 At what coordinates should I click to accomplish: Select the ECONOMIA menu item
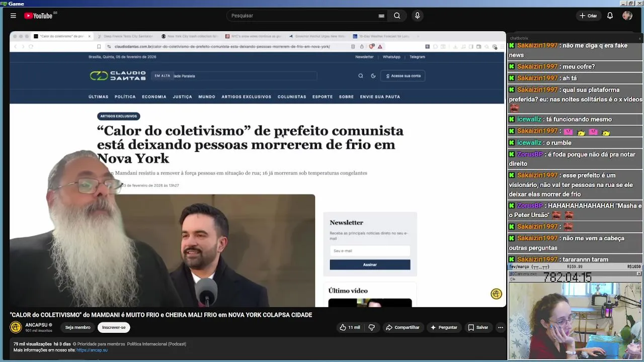pyautogui.click(x=154, y=97)
